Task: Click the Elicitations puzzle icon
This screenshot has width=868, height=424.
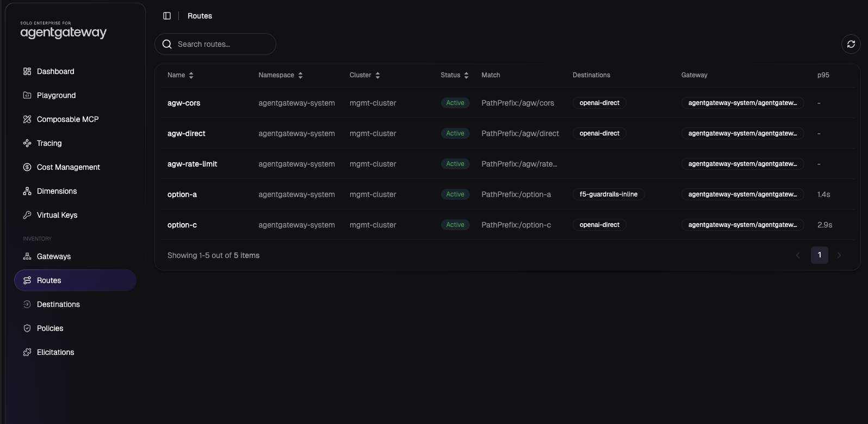Action: coord(27,352)
